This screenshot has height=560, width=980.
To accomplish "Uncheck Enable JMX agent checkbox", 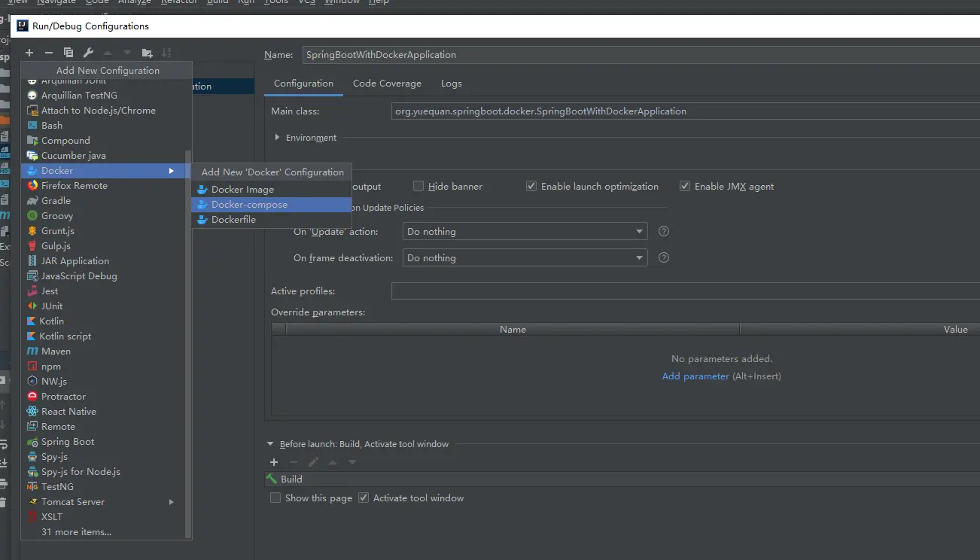I will pos(685,186).
